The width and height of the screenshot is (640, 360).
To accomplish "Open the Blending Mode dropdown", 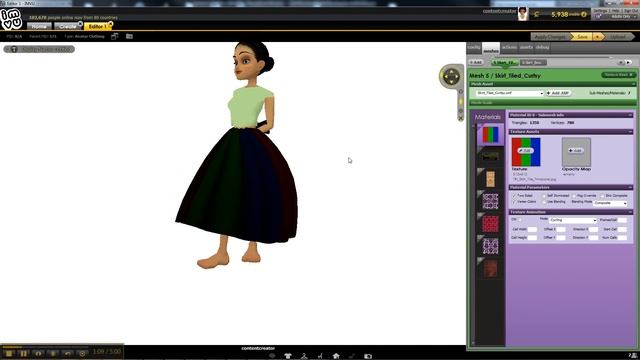I will pos(610,203).
